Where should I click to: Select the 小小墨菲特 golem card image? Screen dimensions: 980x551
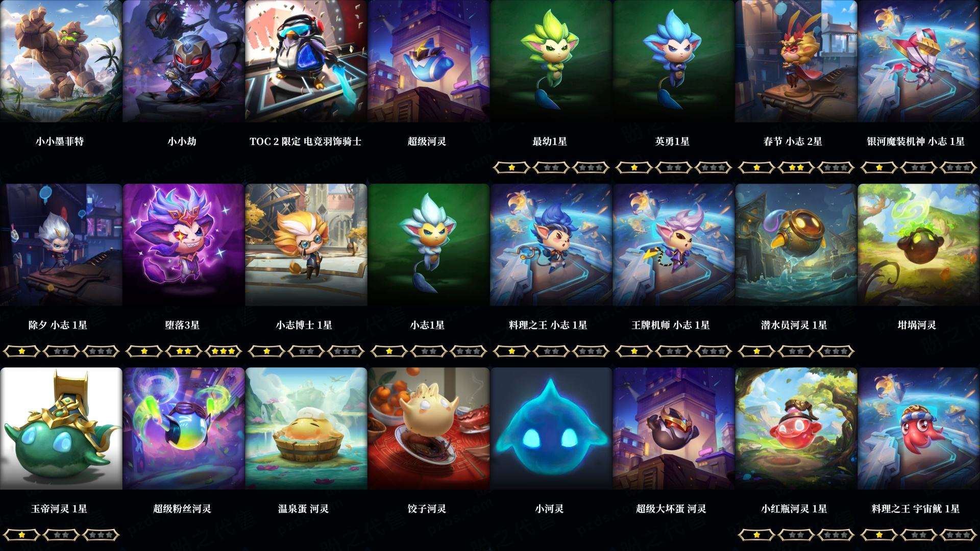[x=61, y=61]
